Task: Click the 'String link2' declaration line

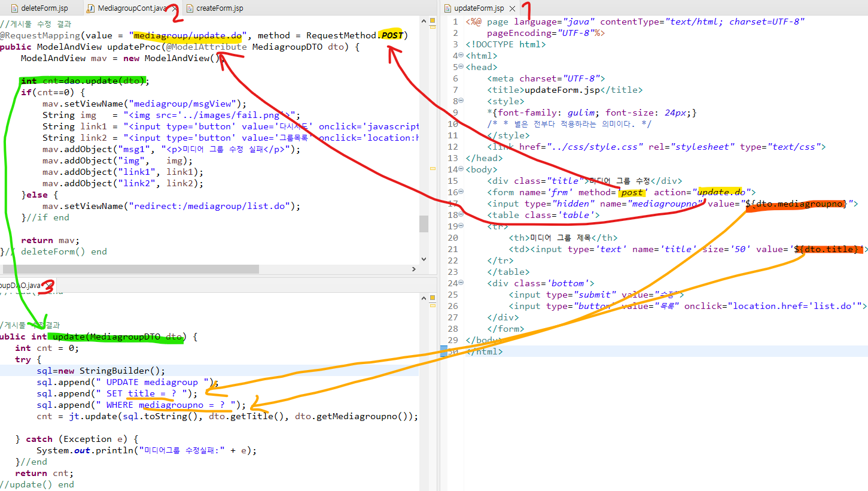Action: click(231, 138)
